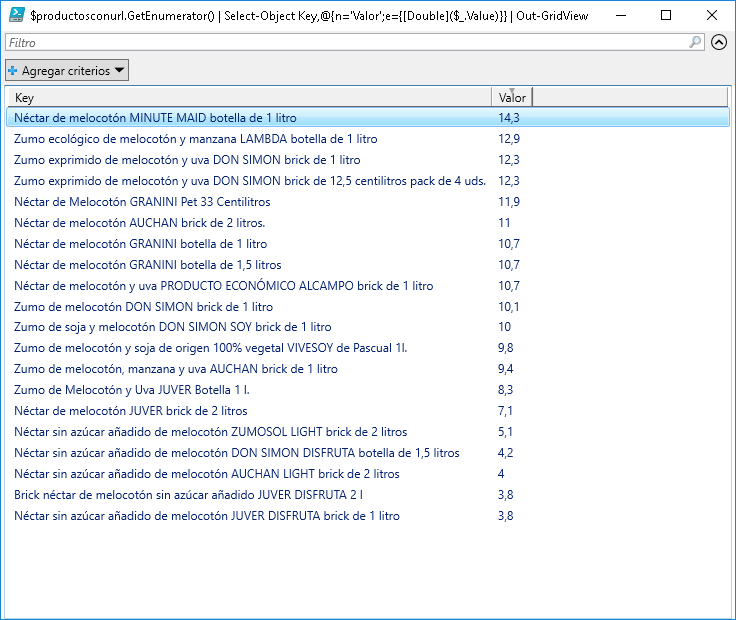This screenshot has height=620, width=736.
Task: Select the DON SIMON SOY brick row
Action: pyautogui.click(x=172, y=327)
